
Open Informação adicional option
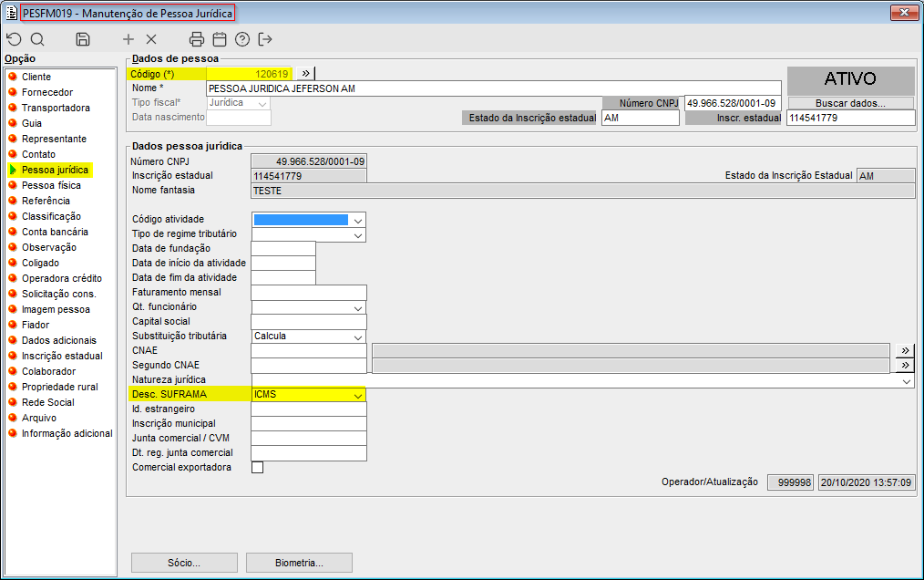[67, 433]
